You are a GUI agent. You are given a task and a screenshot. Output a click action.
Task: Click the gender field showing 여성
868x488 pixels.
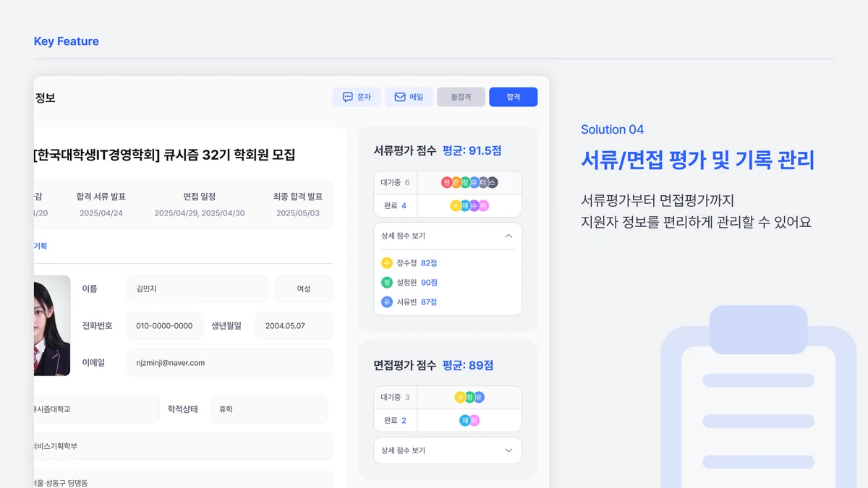click(304, 289)
